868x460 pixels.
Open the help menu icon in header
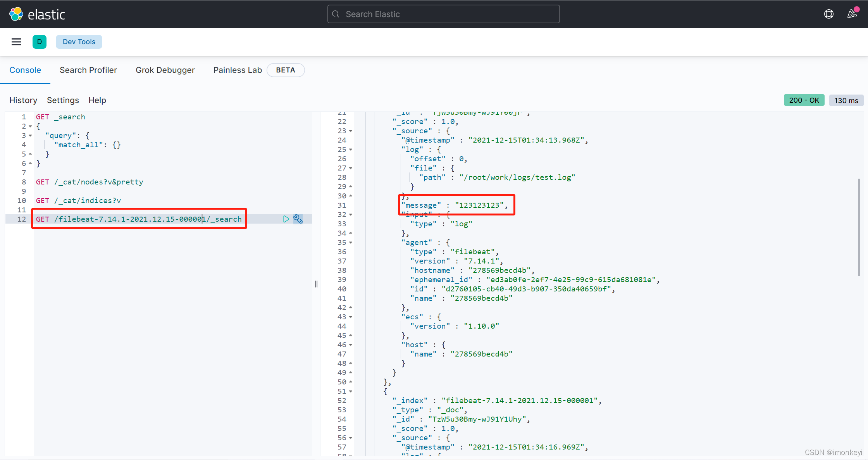[828, 14]
